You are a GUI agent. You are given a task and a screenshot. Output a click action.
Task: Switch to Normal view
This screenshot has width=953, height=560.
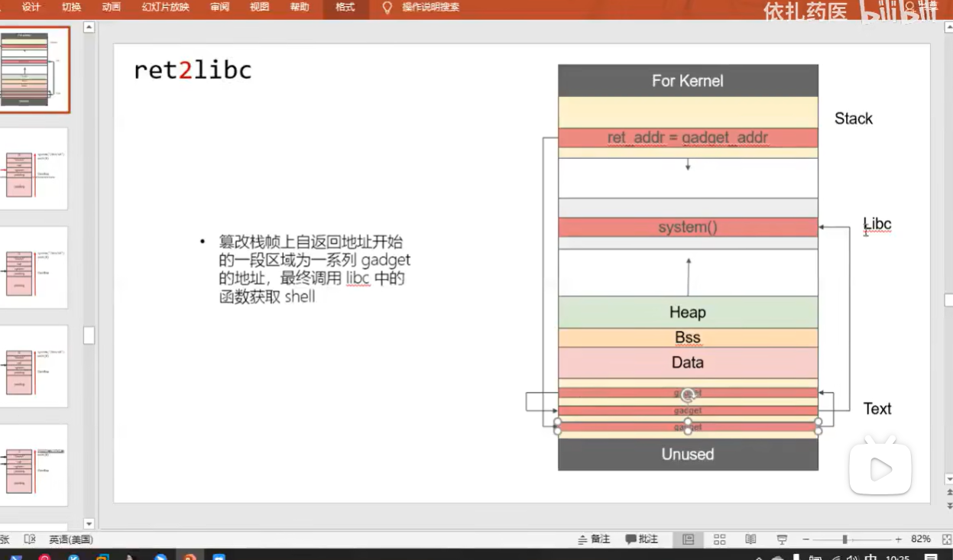coord(688,539)
